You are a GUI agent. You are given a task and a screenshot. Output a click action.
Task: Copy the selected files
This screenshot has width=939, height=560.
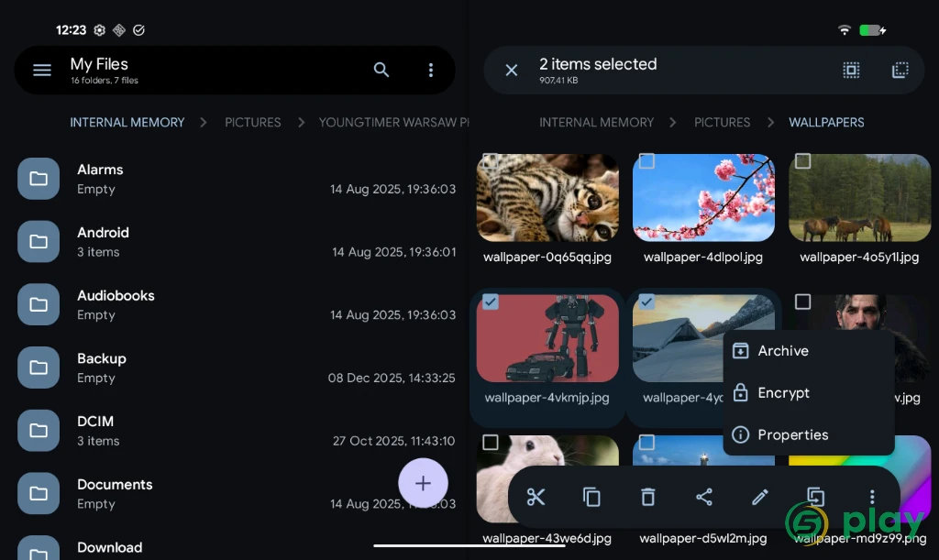tap(591, 497)
